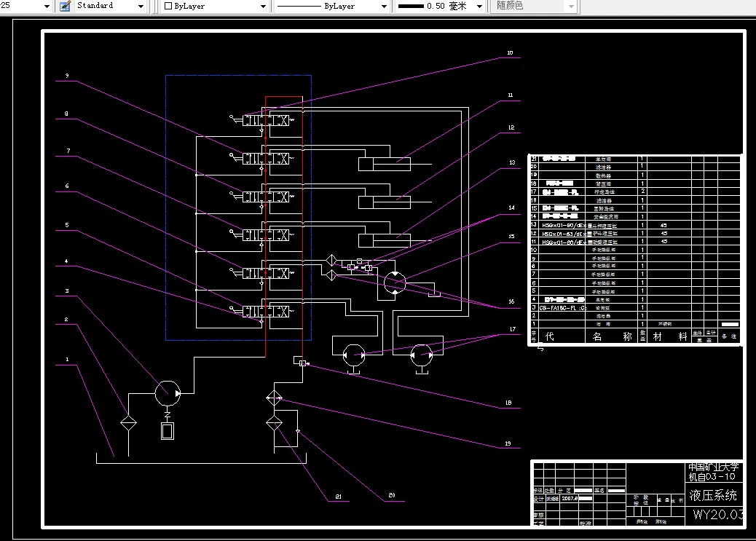Select the cooler diamond at callout 19
This screenshot has width=756, height=541.
[x=275, y=398]
